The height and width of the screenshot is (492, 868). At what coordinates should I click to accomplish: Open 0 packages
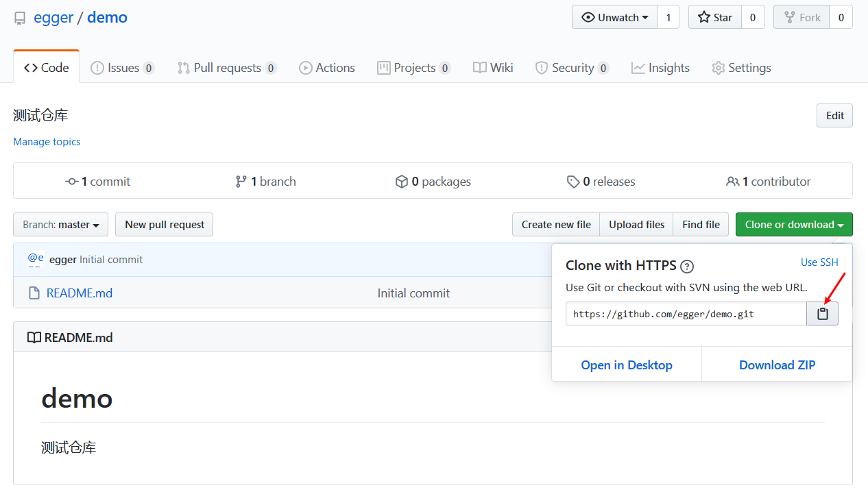[433, 182]
